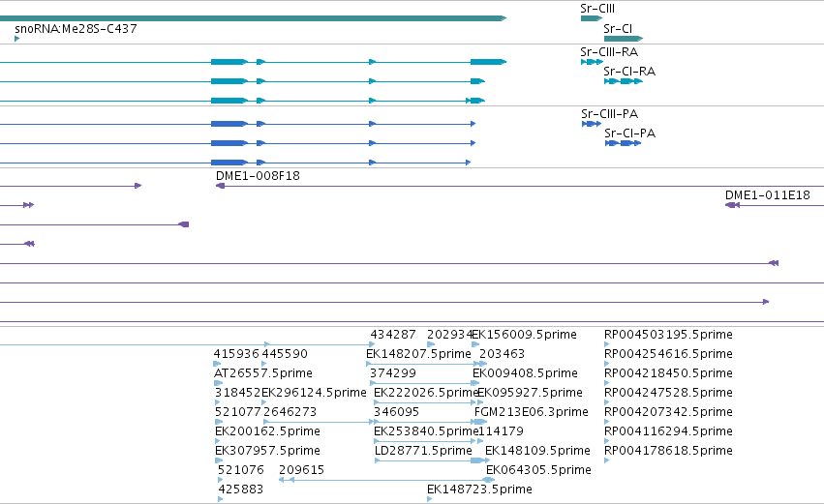The image size is (824, 504).
Task: Select EST 521076
Action: pos(241,470)
